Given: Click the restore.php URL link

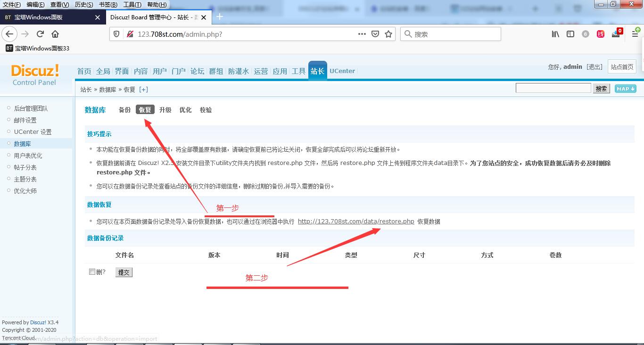Looking at the screenshot, I should (x=356, y=222).
